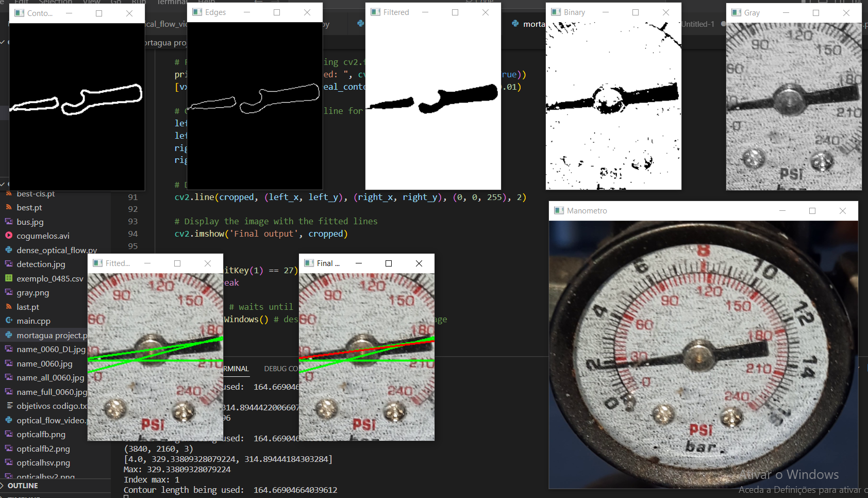Image resolution: width=868 pixels, height=498 pixels.
Task: Close the Edges window
Action: click(307, 12)
